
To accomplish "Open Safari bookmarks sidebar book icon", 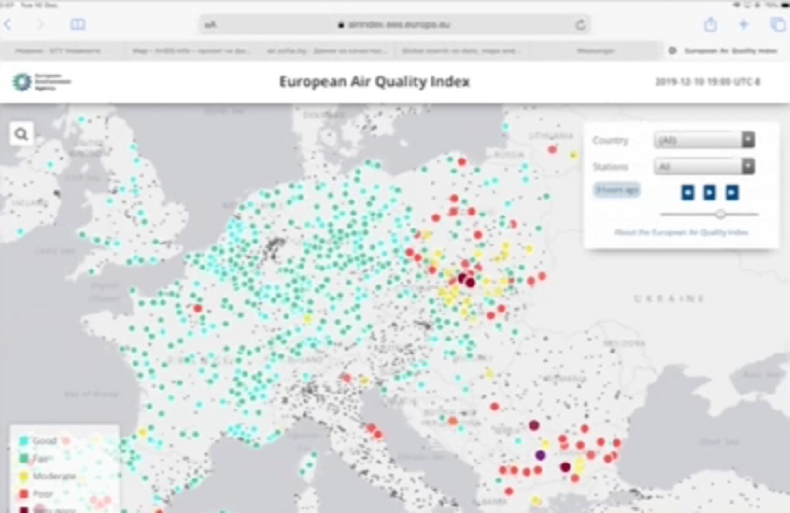I will (x=78, y=24).
